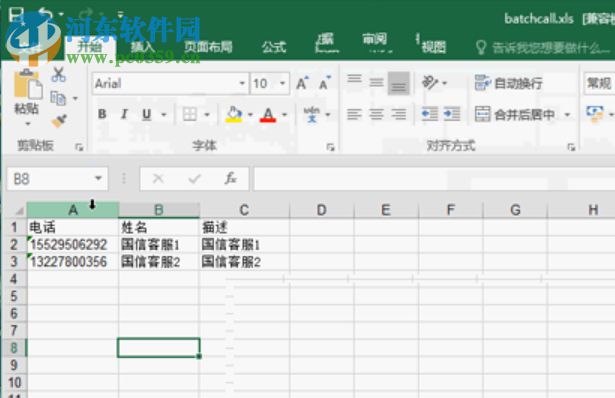Click the Undo arrow icon
The width and height of the screenshot is (615, 398).
tap(45, 14)
